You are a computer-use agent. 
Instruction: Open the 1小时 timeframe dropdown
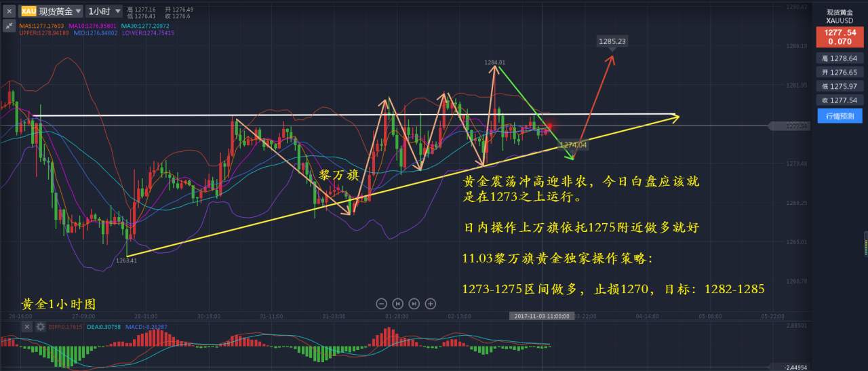pyautogui.click(x=104, y=11)
